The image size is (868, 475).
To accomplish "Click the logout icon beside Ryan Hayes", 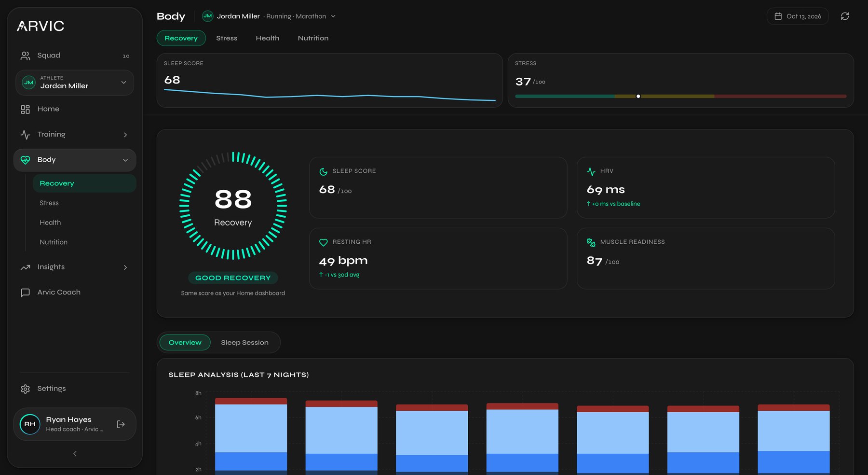I will point(121,424).
